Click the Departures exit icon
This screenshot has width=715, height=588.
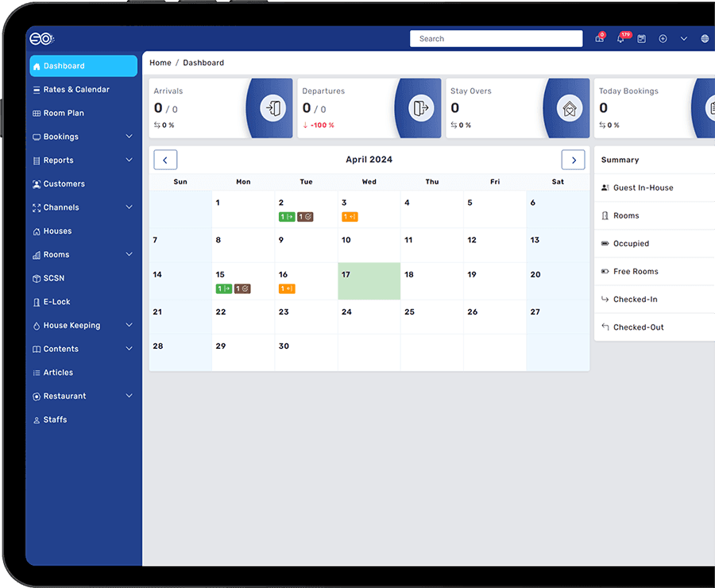pos(421,108)
